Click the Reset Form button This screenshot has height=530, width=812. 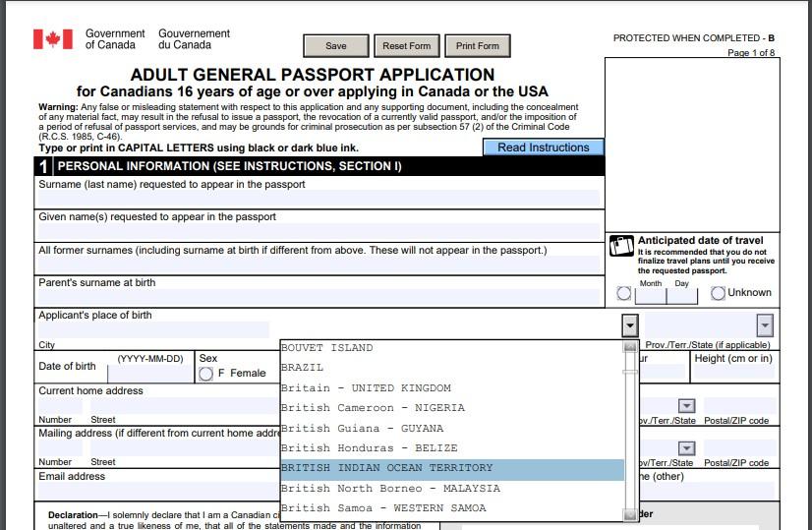[x=407, y=46]
